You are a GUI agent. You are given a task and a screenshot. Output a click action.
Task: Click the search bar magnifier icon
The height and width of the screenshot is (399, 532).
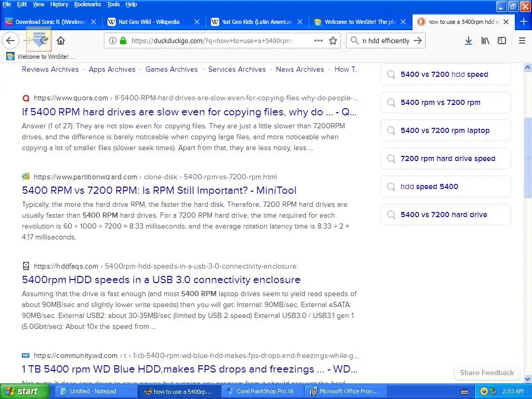tap(354, 41)
